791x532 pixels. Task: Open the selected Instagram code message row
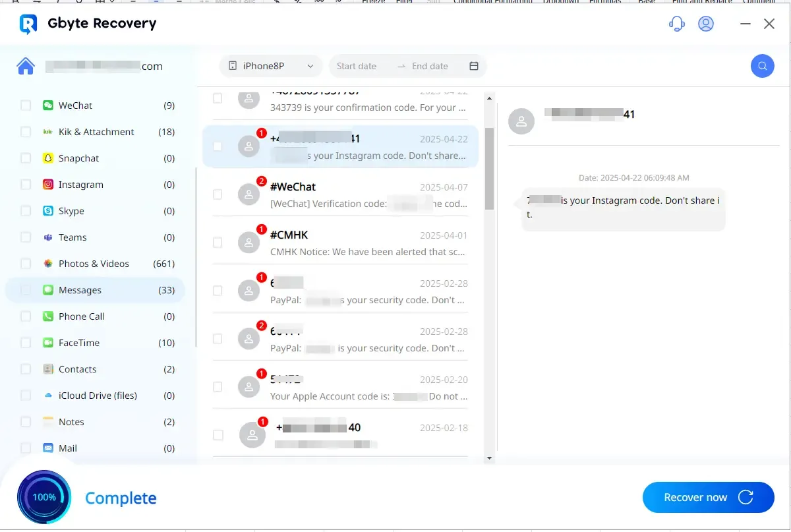340,146
